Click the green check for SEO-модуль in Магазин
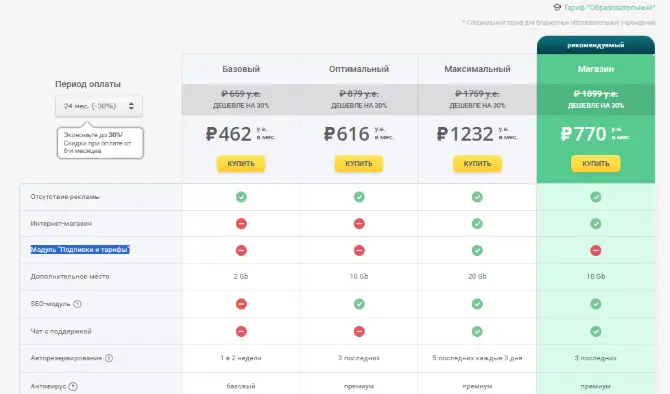Image resolution: width=670 pixels, height=394 pixels. point(596,304)
